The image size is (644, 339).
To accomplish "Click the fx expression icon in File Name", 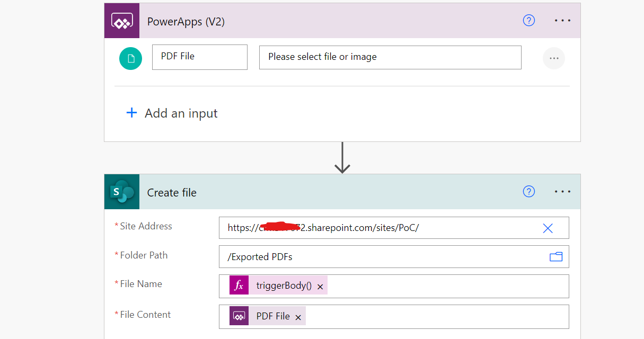I will 239,286.
